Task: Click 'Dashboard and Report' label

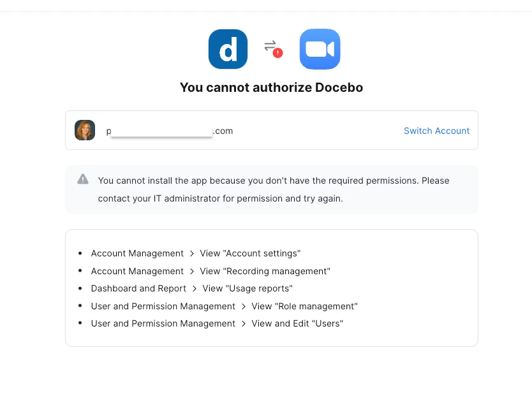Action: (138, 289)
